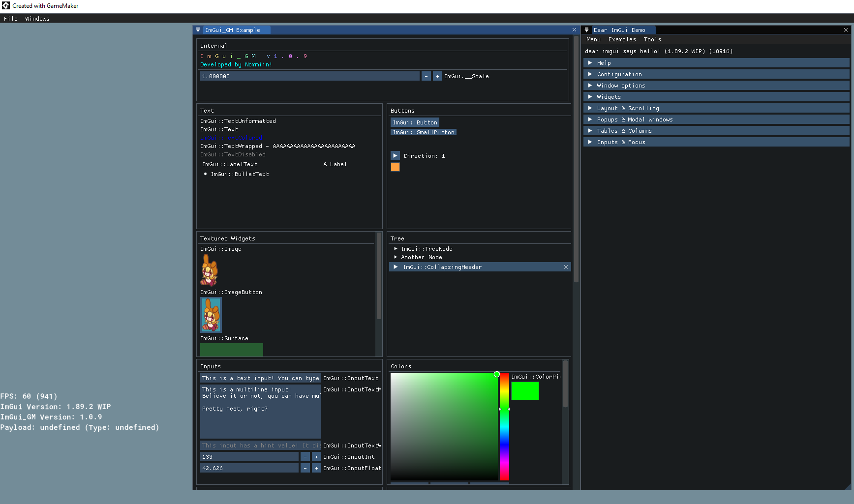The image size is (854, 504).
Task: Collapse the ImGui_GM Example window triangle
Action: tap(198, 30)
